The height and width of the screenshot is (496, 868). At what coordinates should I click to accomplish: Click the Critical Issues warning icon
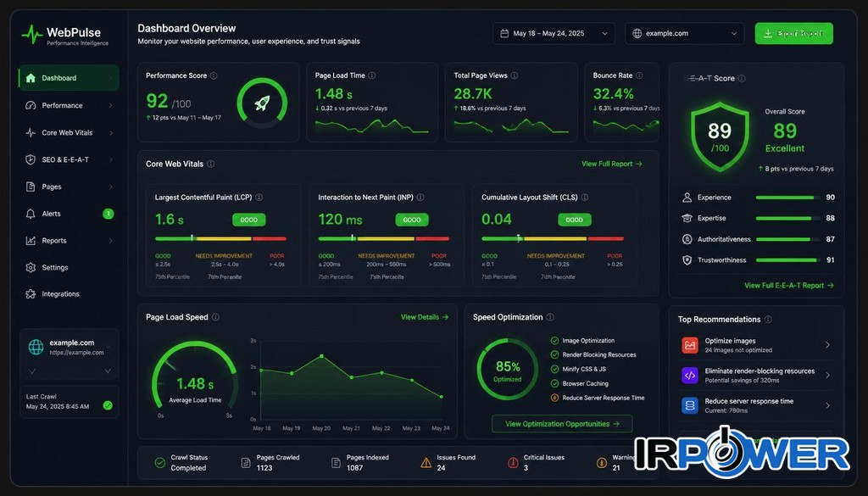tap(513, 462)
